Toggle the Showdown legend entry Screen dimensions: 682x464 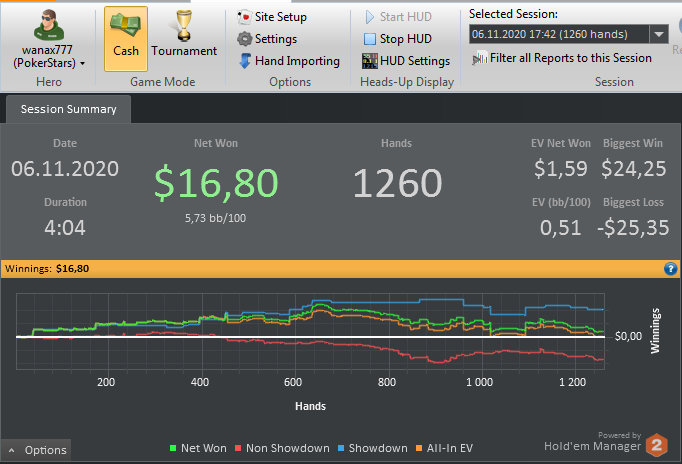(373, 448)
